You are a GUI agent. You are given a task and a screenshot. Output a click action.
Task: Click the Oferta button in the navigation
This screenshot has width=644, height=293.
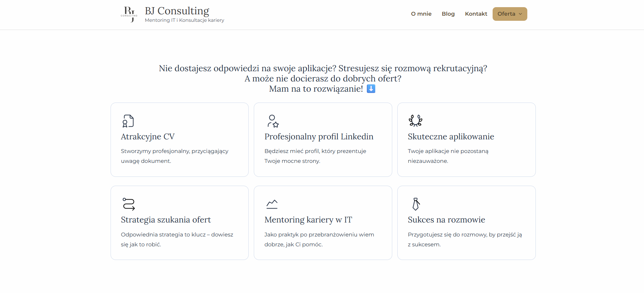[507, 14]
